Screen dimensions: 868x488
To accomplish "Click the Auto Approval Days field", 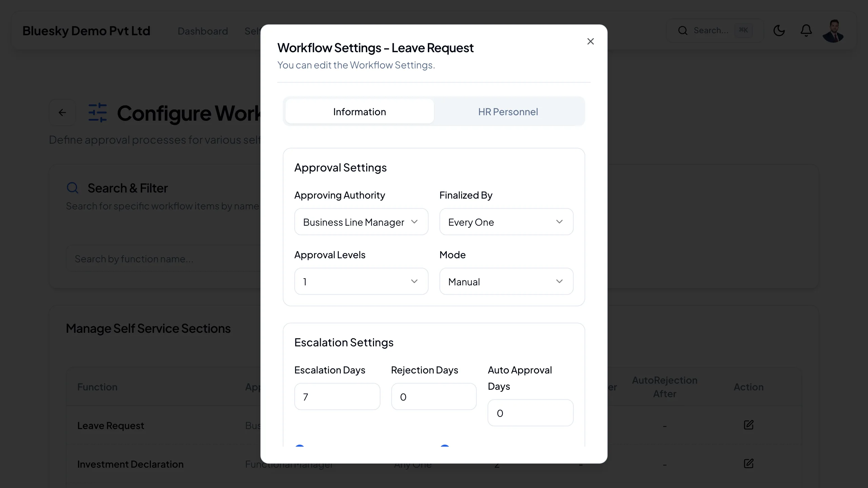I will pyautogui.click(x=530, y=413).
